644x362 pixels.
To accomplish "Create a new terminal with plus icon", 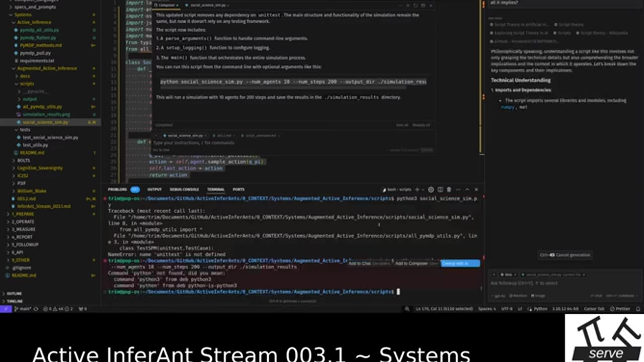I will click(417, 190).
